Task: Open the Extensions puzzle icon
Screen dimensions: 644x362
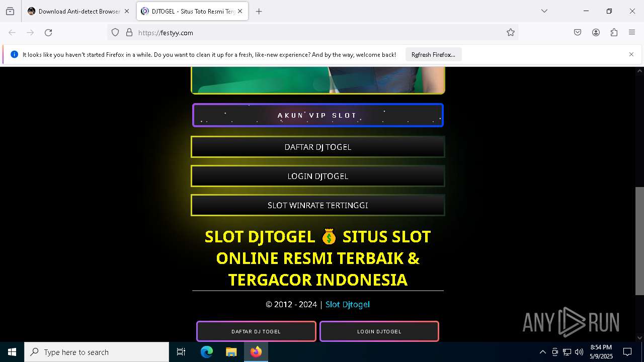Action: click(614, 33)
